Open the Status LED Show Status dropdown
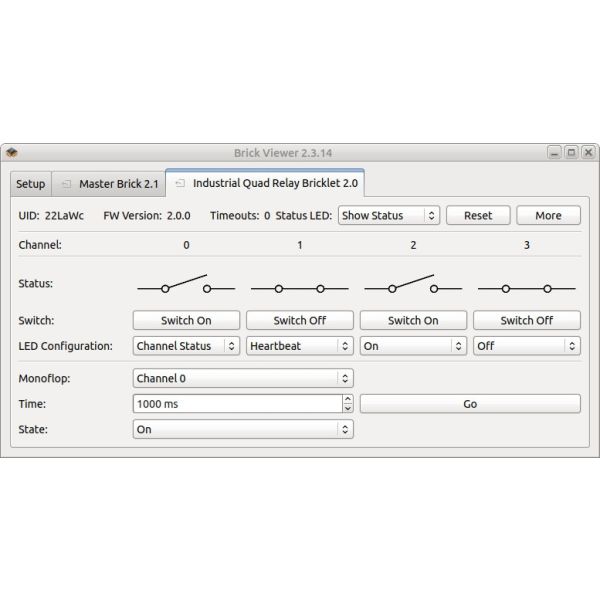 pyautogui.click(x=389, y=215)
